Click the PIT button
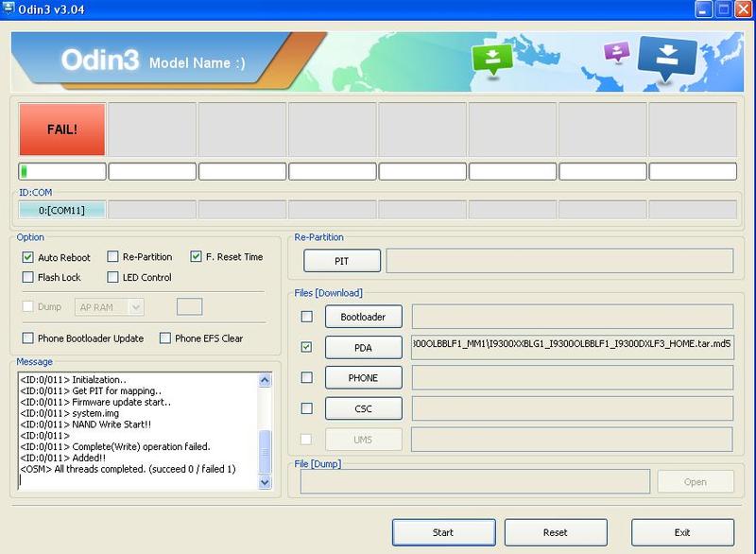This screenshot has height=554, width=756. click(x=342, y=261)
